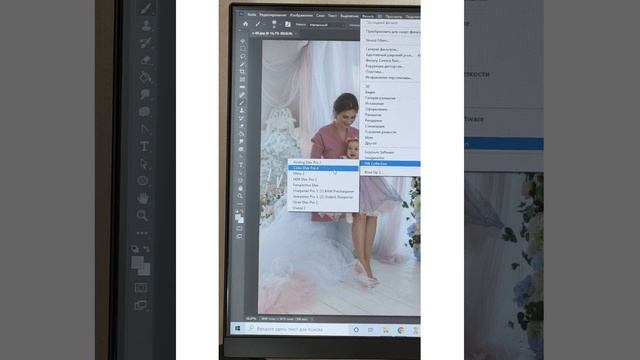640x360 pixels.
Task: Select the Quick Selection tool
Action: tap(243, 64)
